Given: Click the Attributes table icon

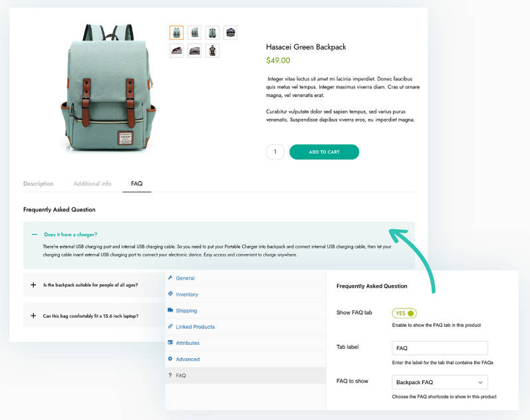Looking at the screenshot, I should [170, 343].
